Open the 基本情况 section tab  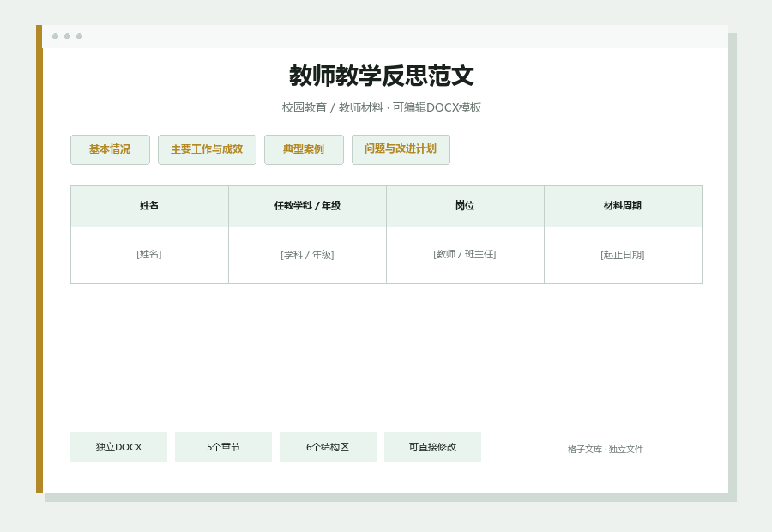tap(110, 149)
